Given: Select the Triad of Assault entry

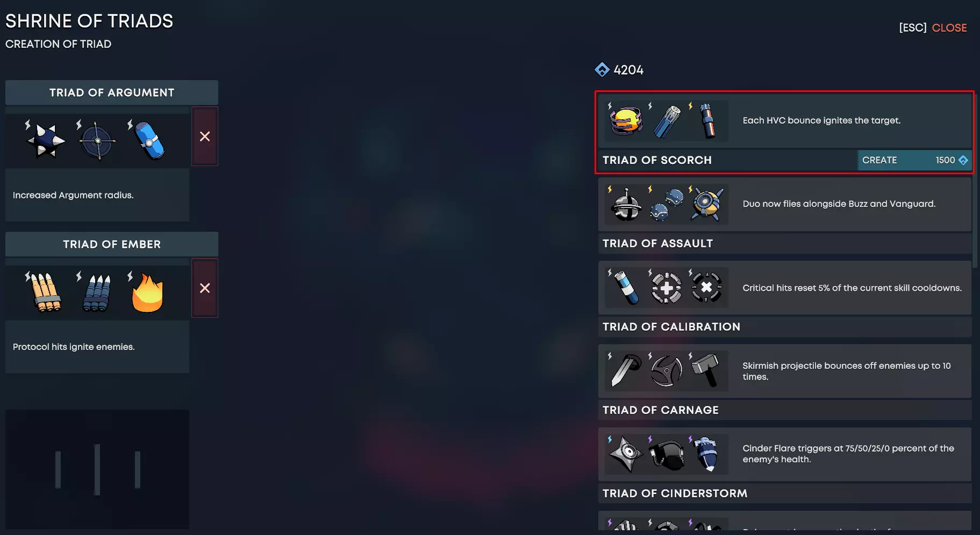Looking at the screenshot, I should tap(785, 216).
